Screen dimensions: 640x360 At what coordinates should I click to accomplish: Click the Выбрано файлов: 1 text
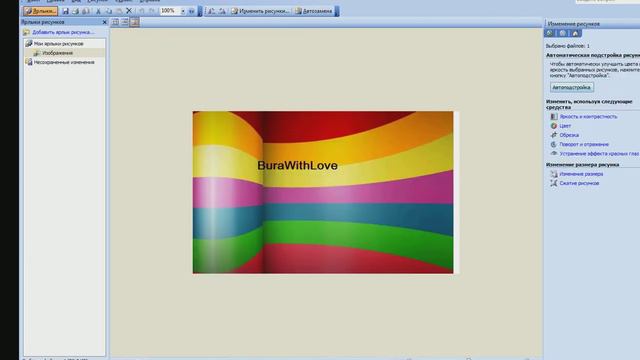pyautogui.click(x=567, y=46)
